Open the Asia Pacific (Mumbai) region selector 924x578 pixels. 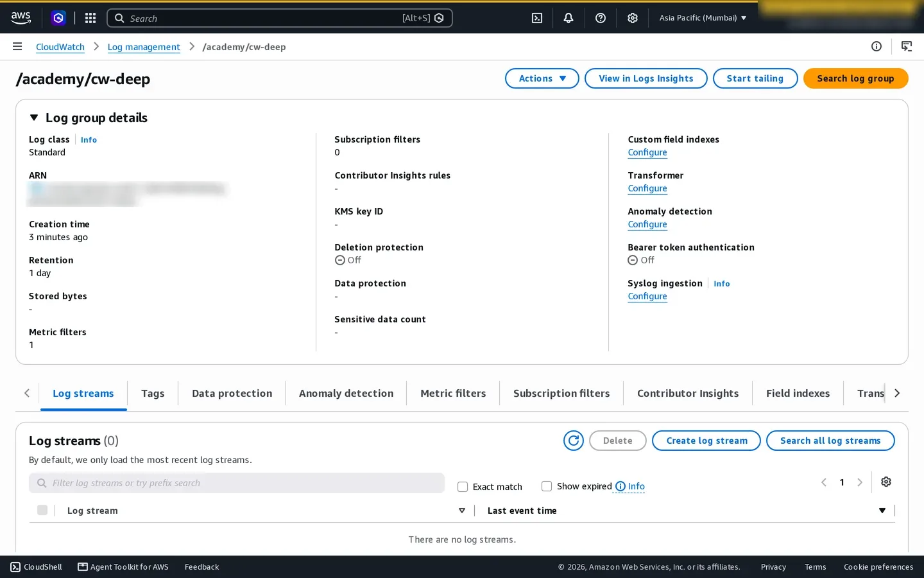tap(703, 18)
